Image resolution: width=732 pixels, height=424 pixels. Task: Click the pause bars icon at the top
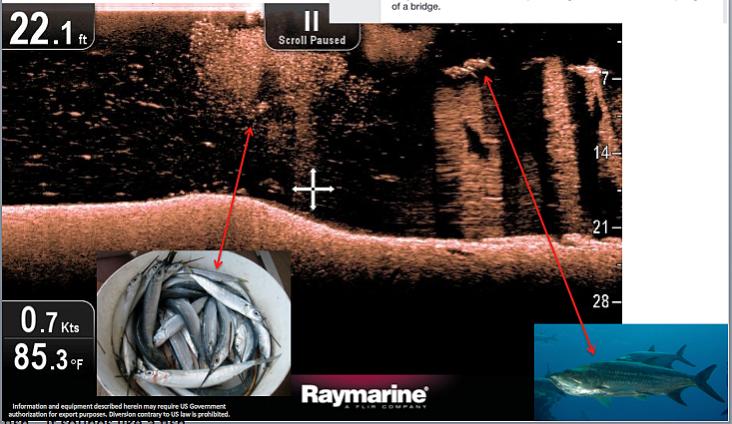[312, 21]
